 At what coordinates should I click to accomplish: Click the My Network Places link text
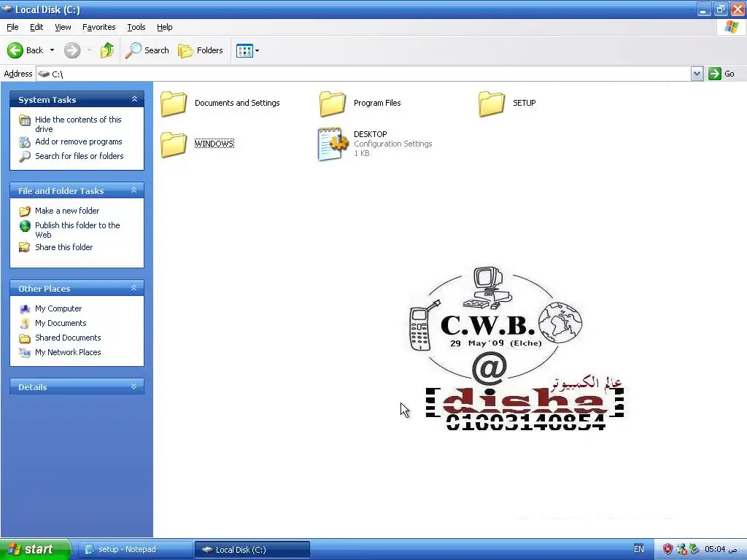point(68,352)
